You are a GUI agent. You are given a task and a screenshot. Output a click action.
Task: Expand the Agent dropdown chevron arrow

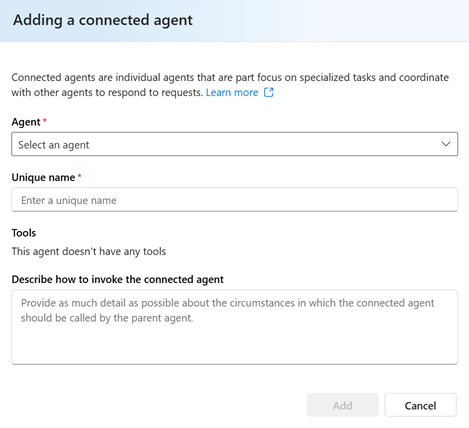coord(446,144)
